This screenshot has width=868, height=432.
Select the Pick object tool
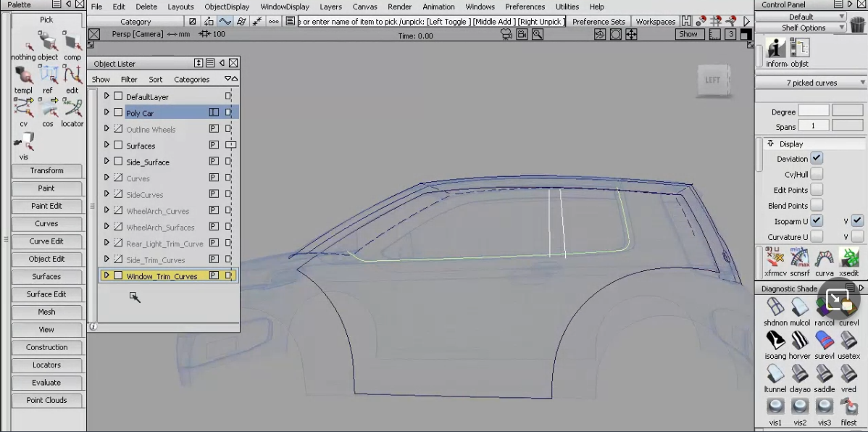click(x=48, y=46)
